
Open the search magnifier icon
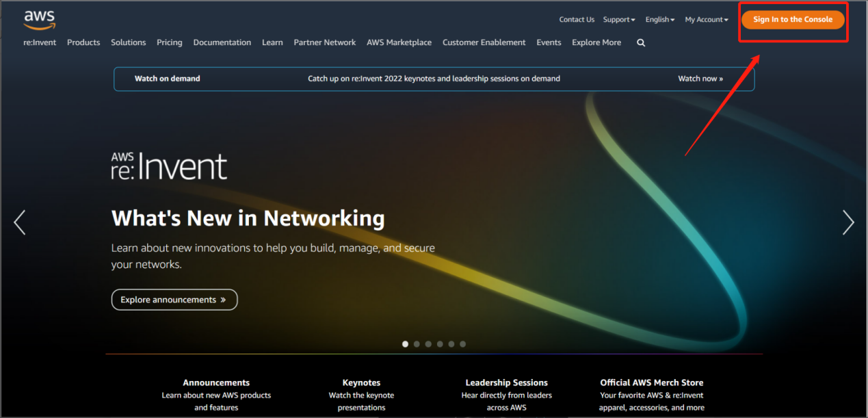tap(641, 42)
